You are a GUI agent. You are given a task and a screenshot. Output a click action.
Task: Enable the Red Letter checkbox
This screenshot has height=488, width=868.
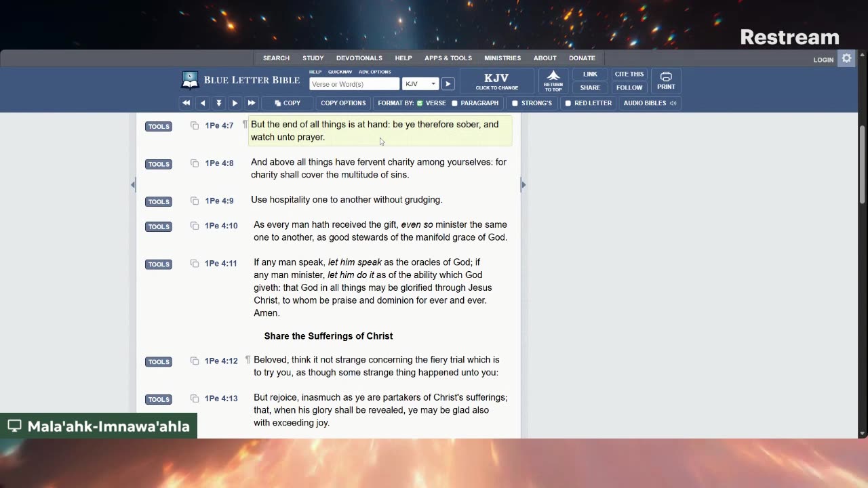568,103
